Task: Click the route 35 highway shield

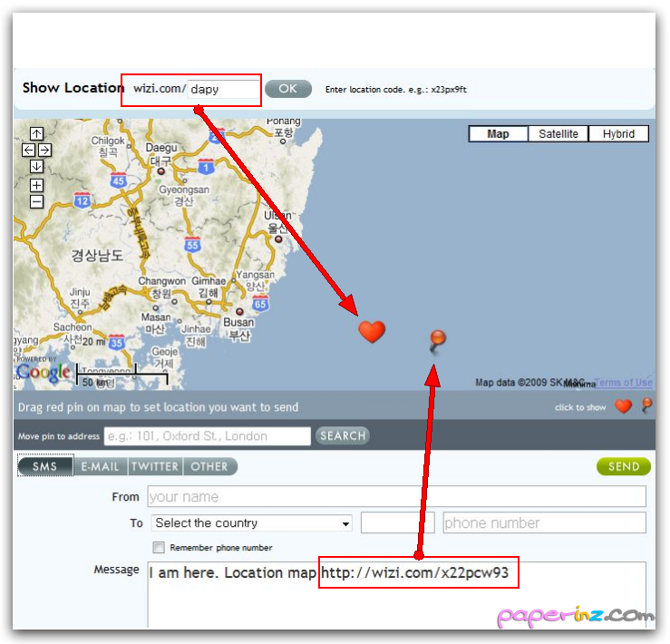Action: tap(117, 343)
